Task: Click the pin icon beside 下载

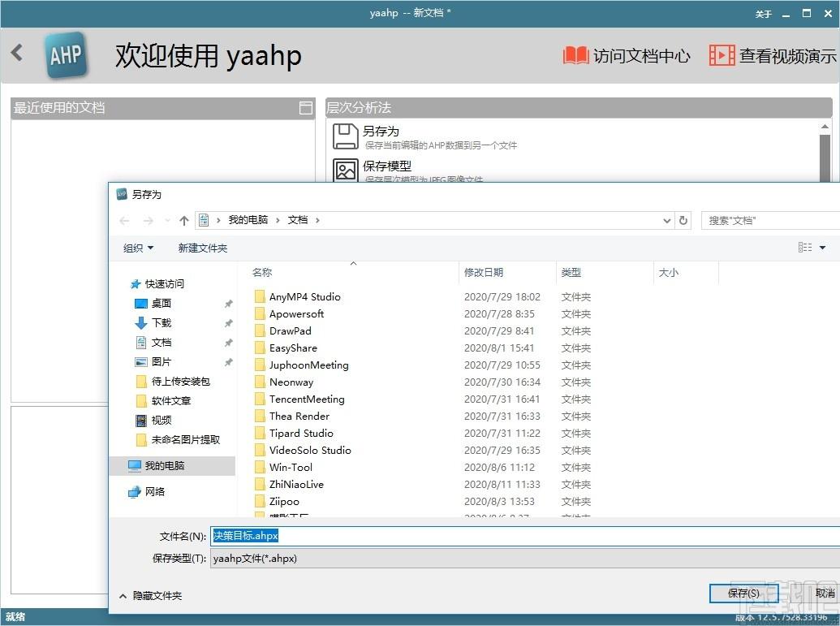Action: (x=229, y=323)
